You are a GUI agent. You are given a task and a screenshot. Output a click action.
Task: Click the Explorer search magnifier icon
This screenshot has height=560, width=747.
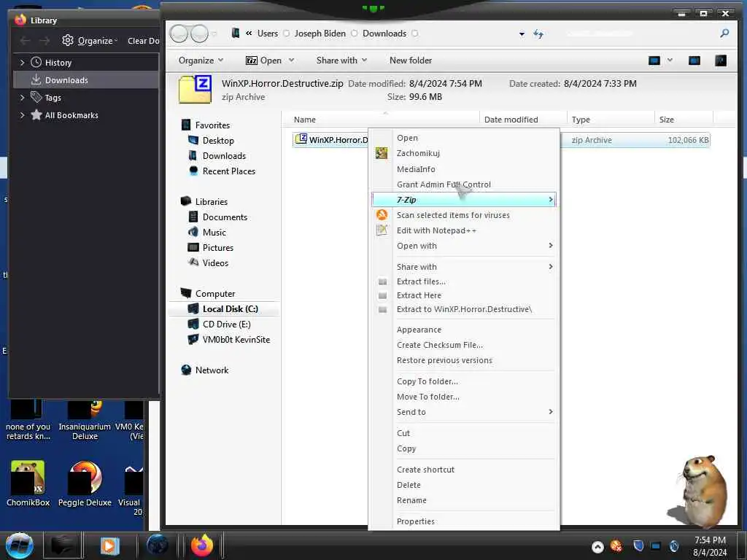724,34
